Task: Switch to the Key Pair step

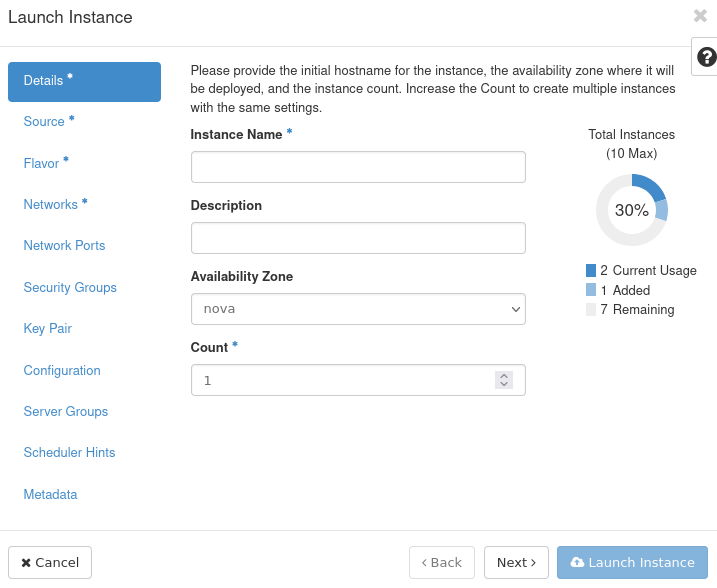Action: click(x=47, y=329)
